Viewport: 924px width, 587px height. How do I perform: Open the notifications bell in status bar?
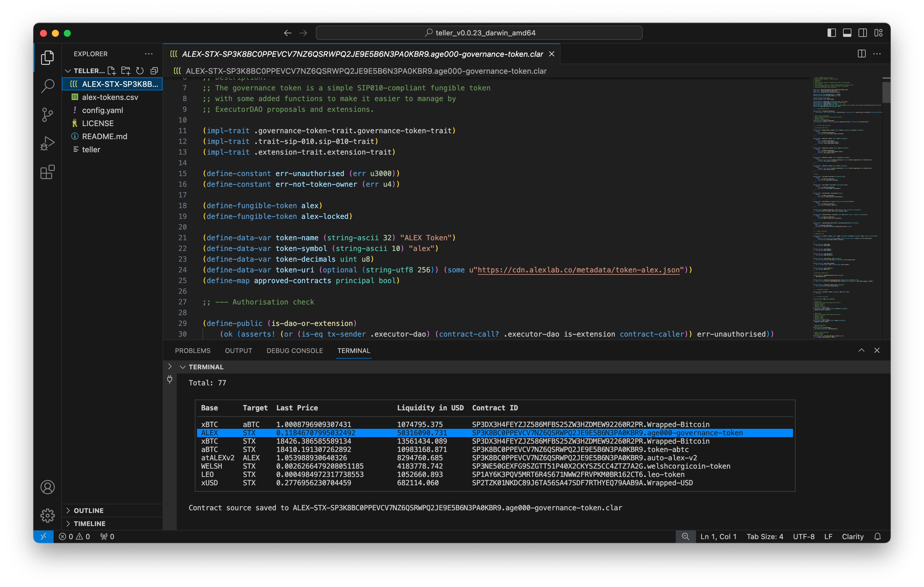coord(877,536)
